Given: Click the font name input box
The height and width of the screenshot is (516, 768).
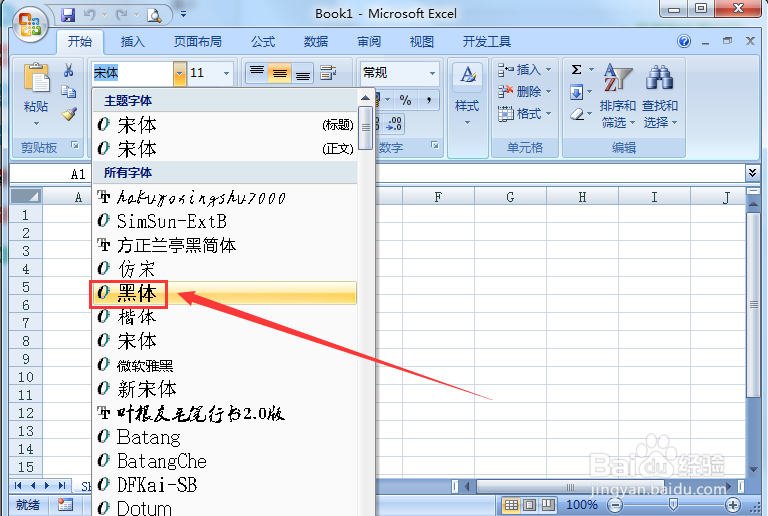Looking at the screenshot, I should point(132,73).
